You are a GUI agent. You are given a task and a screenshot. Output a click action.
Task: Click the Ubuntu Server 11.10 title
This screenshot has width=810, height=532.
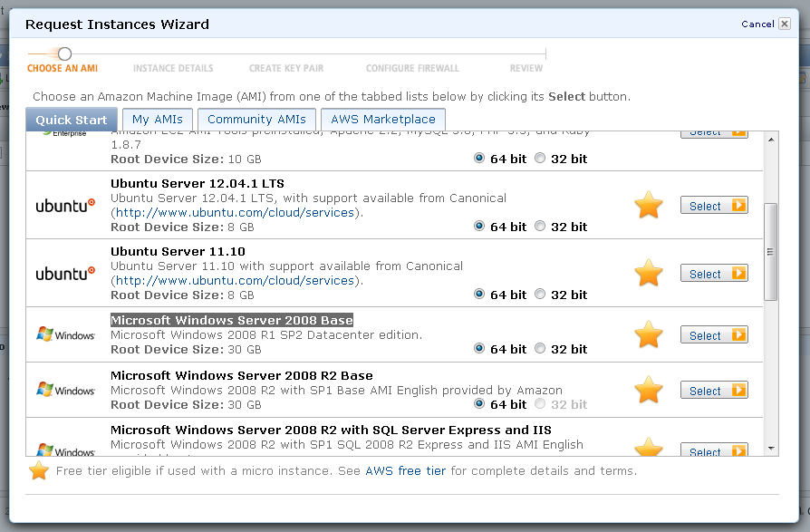tap(178, 252)
